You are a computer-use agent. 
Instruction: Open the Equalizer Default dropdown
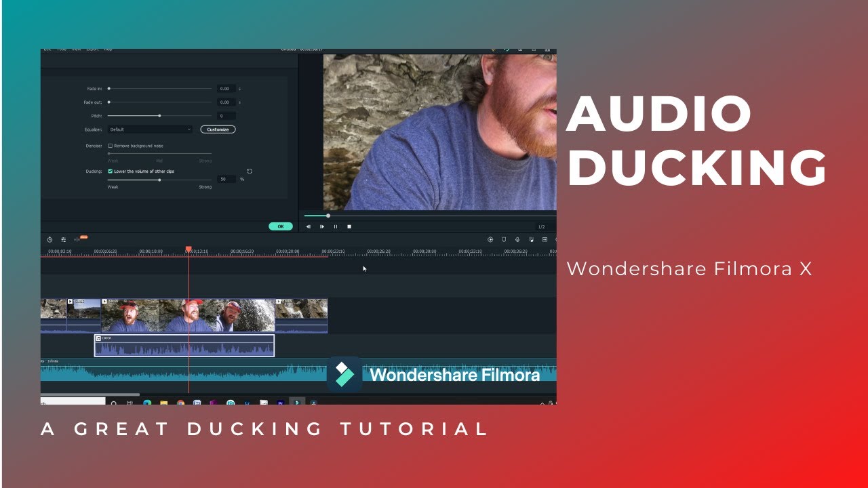tap(150, 129)
